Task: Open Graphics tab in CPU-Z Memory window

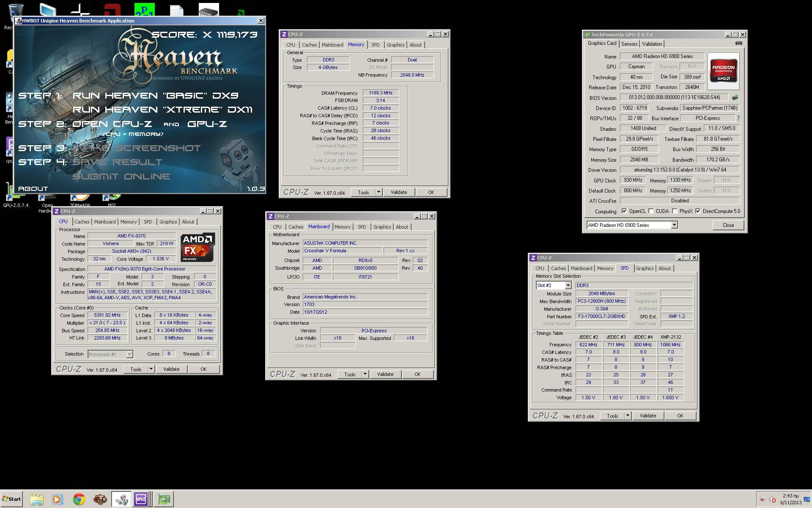Action: point(395,45)
